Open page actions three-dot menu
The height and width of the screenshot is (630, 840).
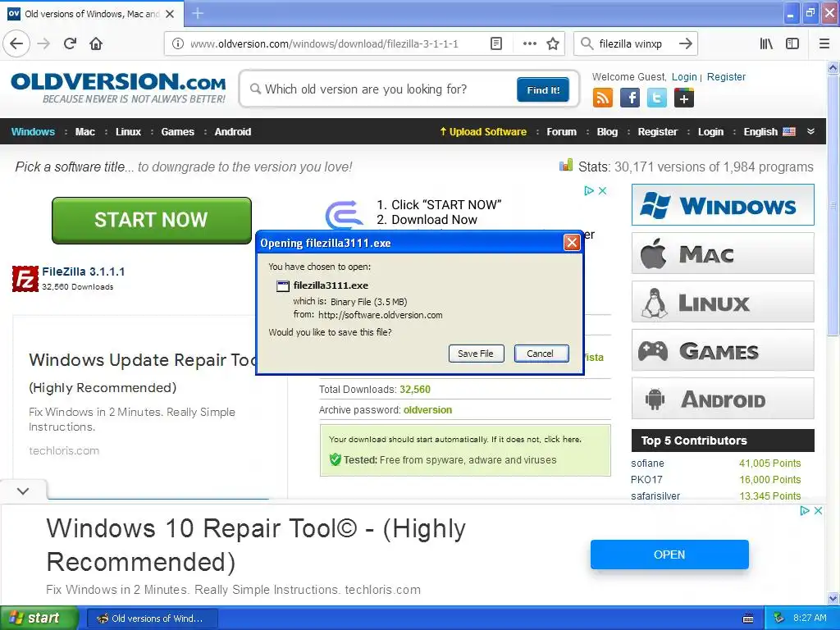pyautogui.click(x=529, y=43)
